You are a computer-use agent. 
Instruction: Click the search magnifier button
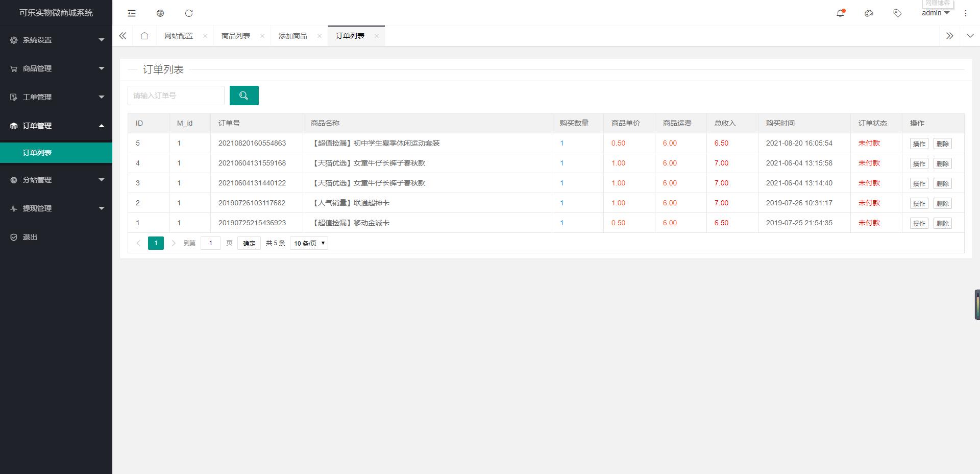click(244, 96)
